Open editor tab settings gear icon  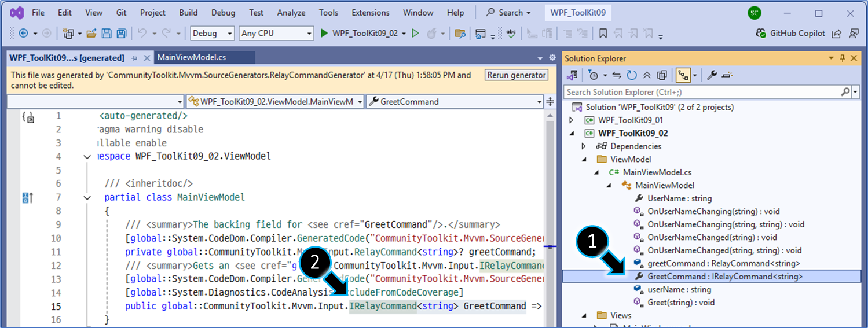coord(552,58)
